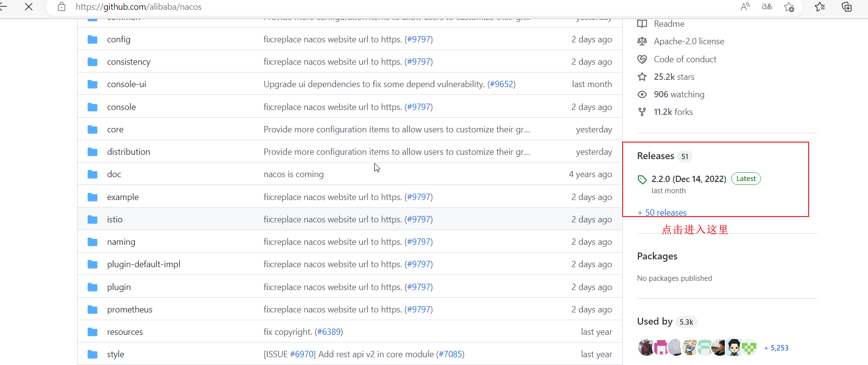Open the collections icon
Screen dimensions: 868x365
pyautogui.click(x=847, y=7)
